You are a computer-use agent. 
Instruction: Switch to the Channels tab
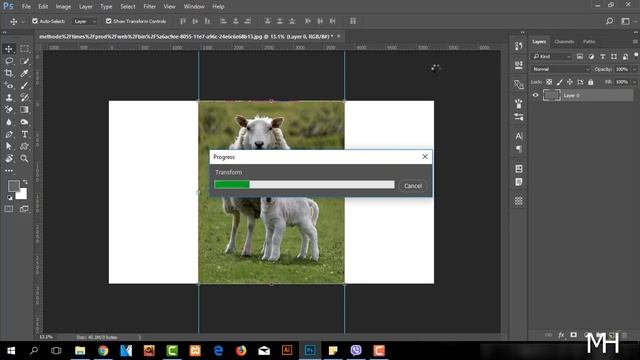(x=564, y=42)
